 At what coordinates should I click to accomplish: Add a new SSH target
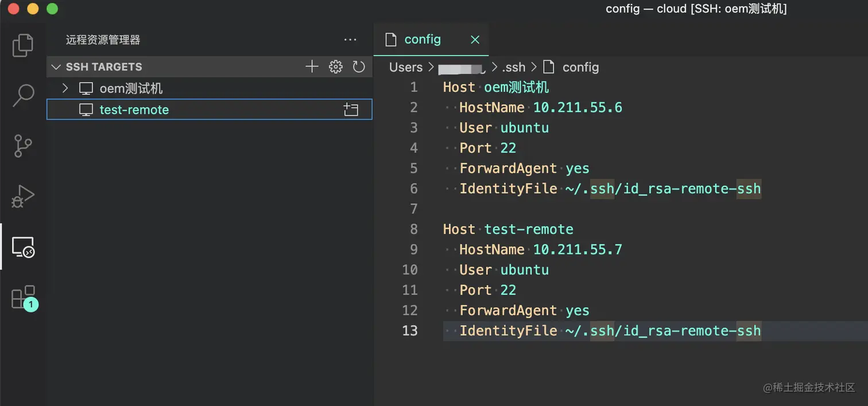tap(312, 67)
